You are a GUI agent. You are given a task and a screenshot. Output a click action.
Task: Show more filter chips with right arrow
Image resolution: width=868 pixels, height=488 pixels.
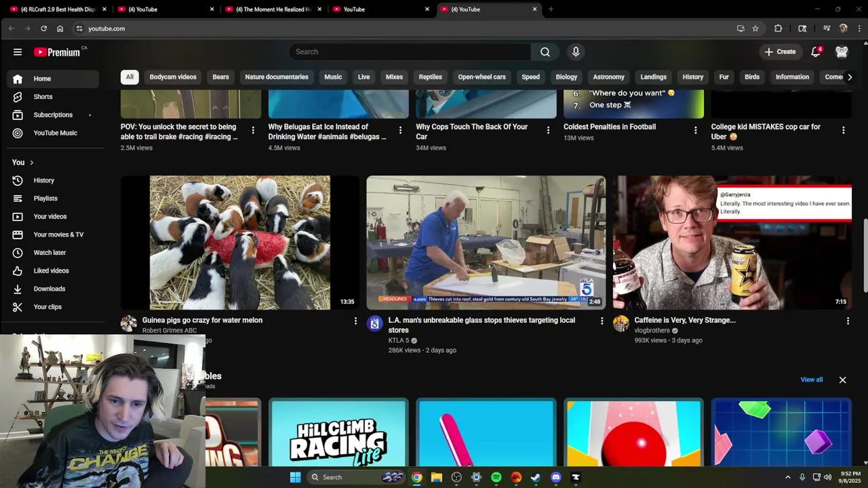pyautogui.click(x=850, y=77)
